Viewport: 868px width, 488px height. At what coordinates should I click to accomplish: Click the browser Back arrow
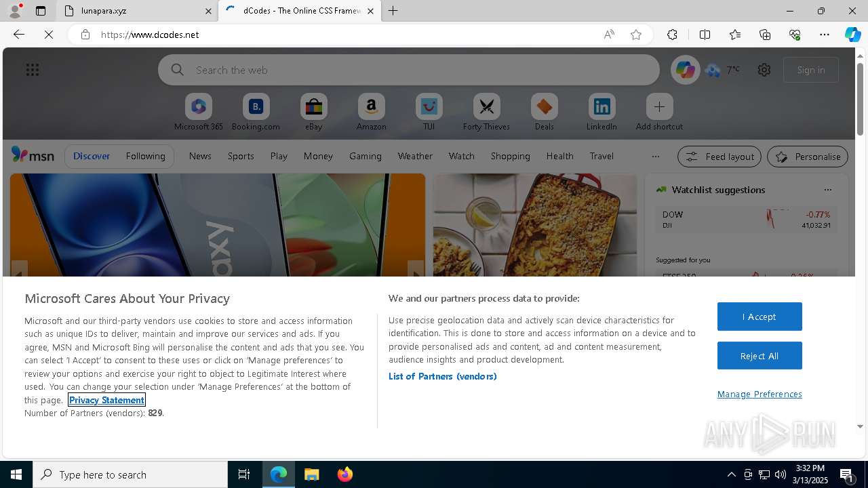coord(19,35)
